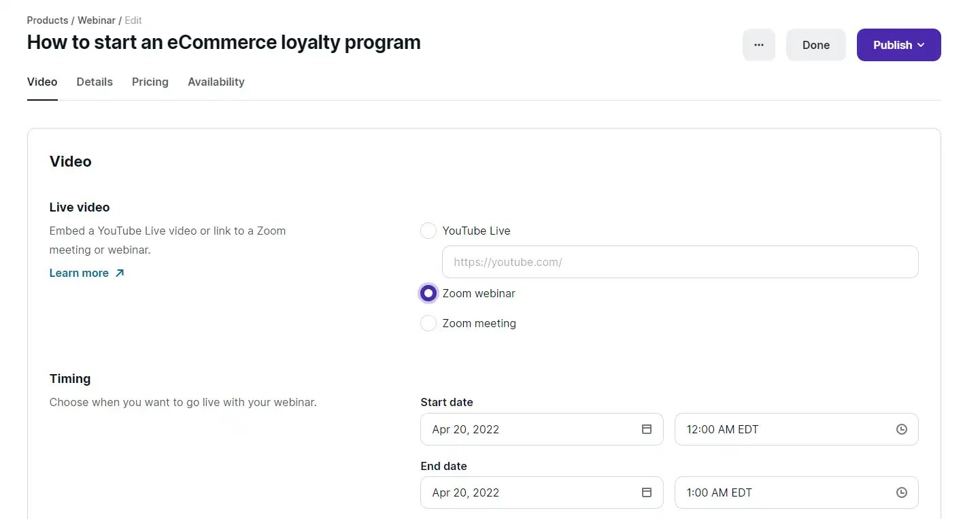The width and height of the screenshot is (980, 519).
Task: Select the YouTube Live radio option
Action: click(x=428, y=231)
